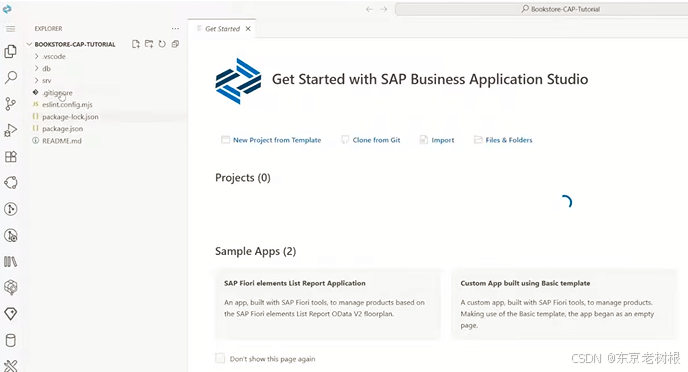This screenshot has width=688, height=372.
Task: Click the Projects (0) heading
Action: pos(243,178)
